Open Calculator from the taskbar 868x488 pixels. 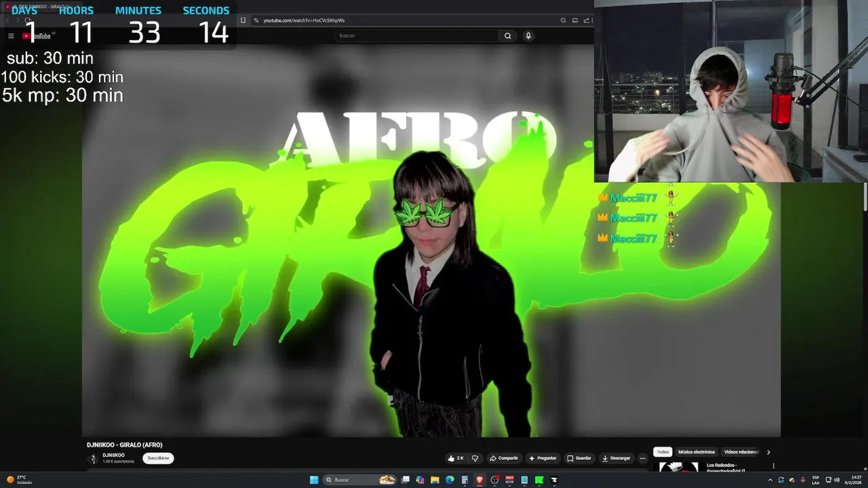[x=465, y=480]
